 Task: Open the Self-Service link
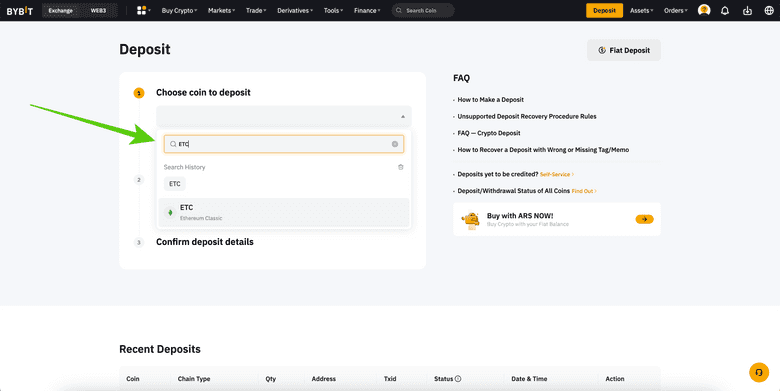point(557,175)
